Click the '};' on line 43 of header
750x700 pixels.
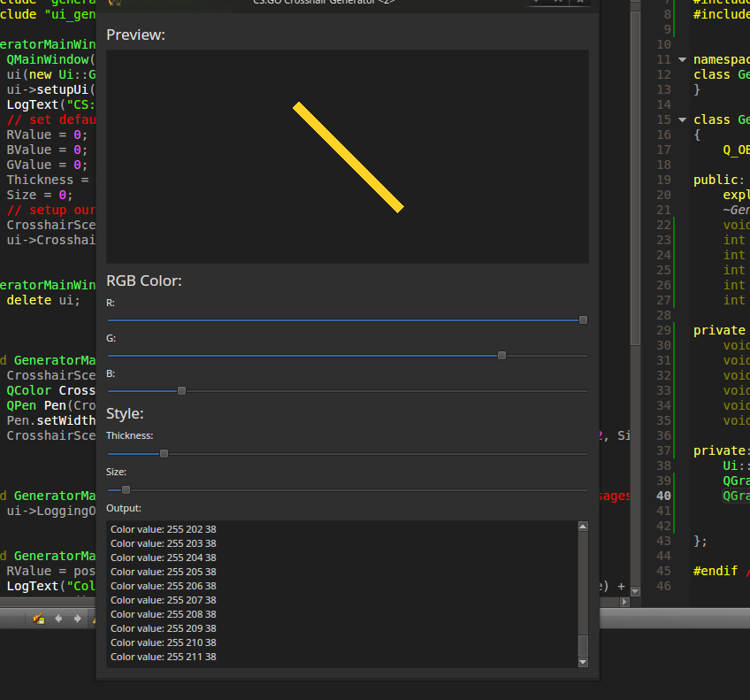pyautogui.click(x=700, y=541)
